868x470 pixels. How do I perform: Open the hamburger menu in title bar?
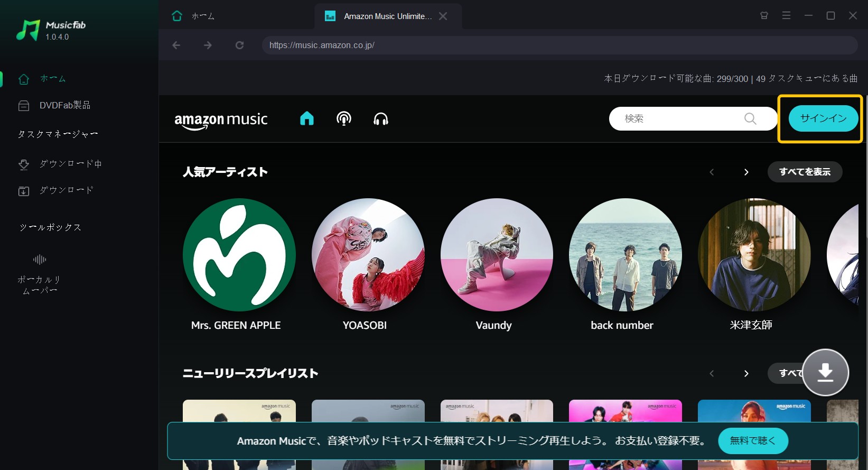coord(786,16)
